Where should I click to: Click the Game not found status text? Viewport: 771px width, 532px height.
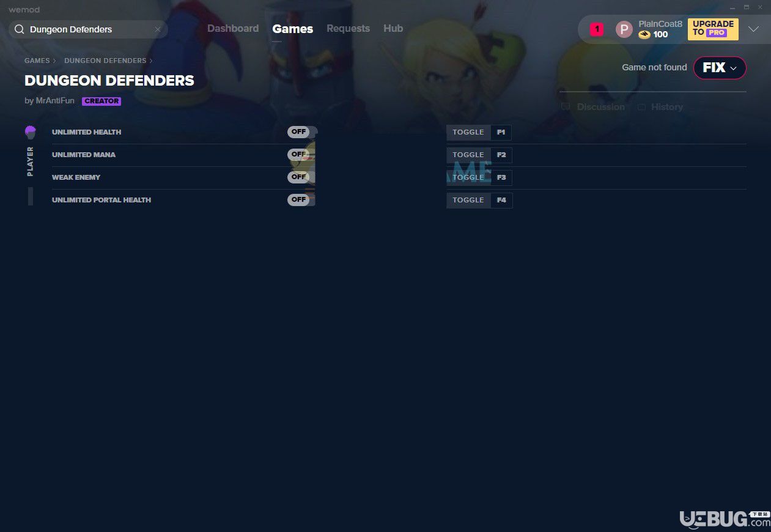(x=654, y=67)
